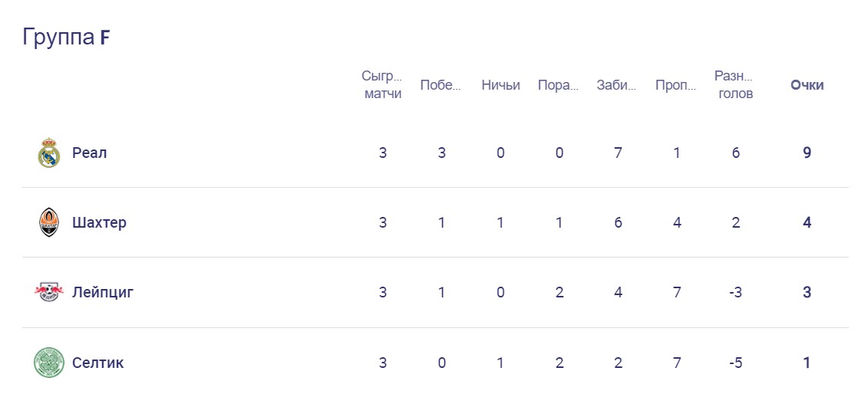
Task: Click the Ничьи column header
Action: coord(500,85)
